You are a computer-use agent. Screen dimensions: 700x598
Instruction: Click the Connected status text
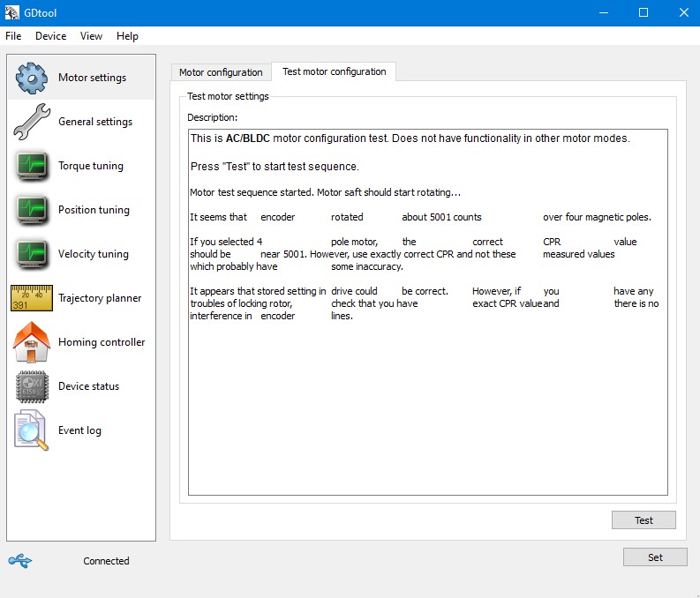pyautogui.click(x=106, y=561)
